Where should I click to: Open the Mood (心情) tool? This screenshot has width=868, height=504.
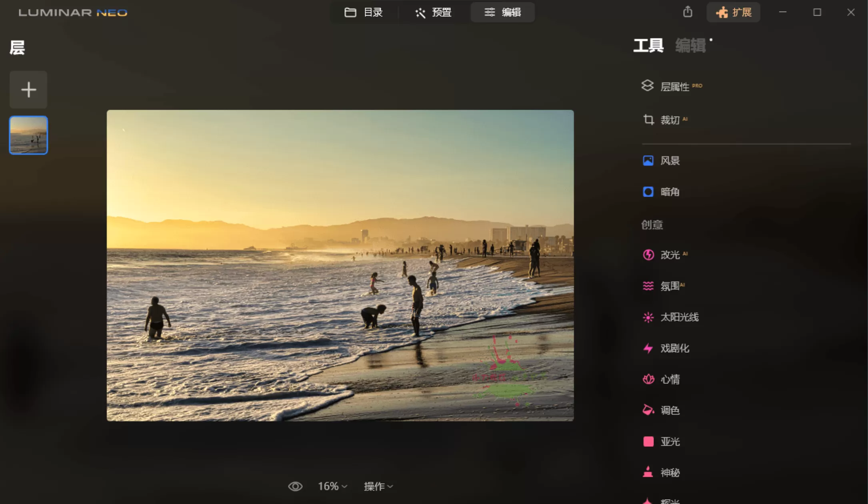[x=670, y=379]
